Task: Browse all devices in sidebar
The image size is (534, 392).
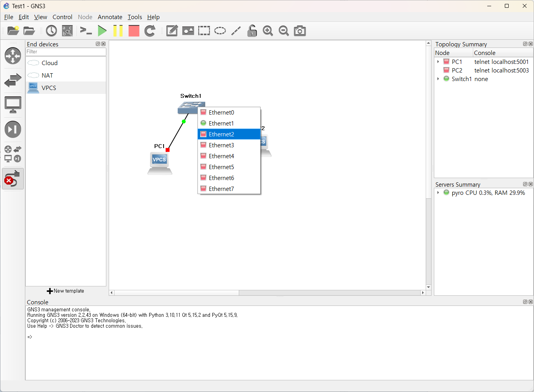Action: coord(13,154)
